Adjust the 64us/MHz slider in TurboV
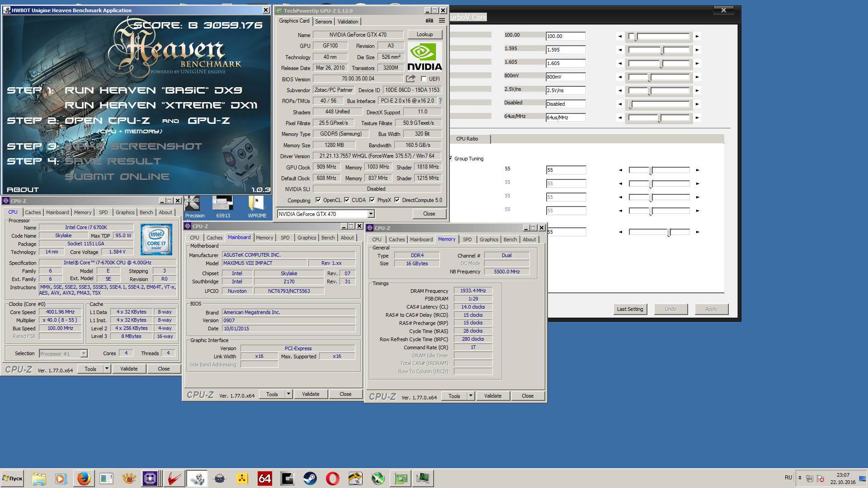Viewport: 868px width, 488px height. click(659, 117)
